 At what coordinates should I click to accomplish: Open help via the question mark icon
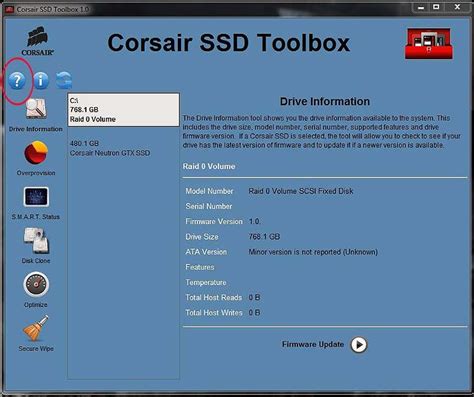coord(17,81)
